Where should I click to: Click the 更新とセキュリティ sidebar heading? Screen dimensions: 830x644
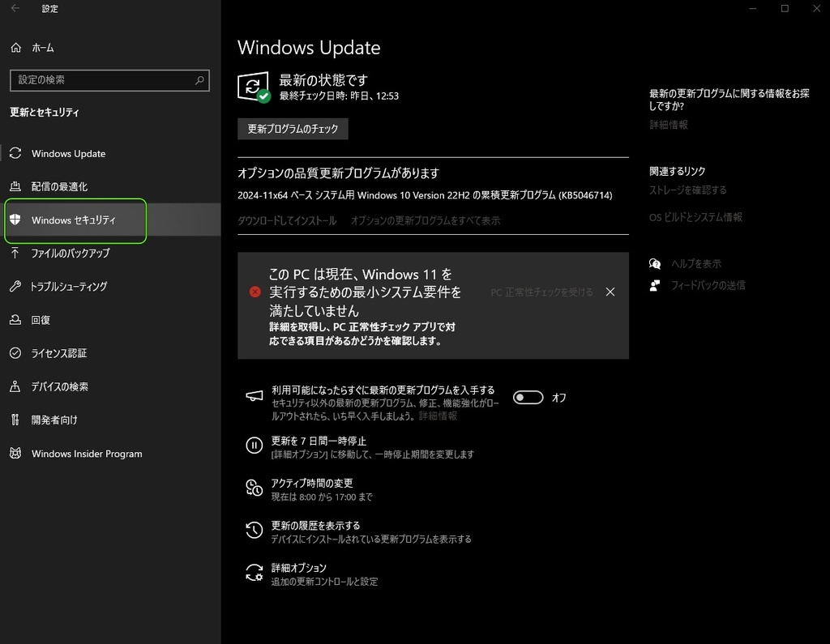pos(45,112)
